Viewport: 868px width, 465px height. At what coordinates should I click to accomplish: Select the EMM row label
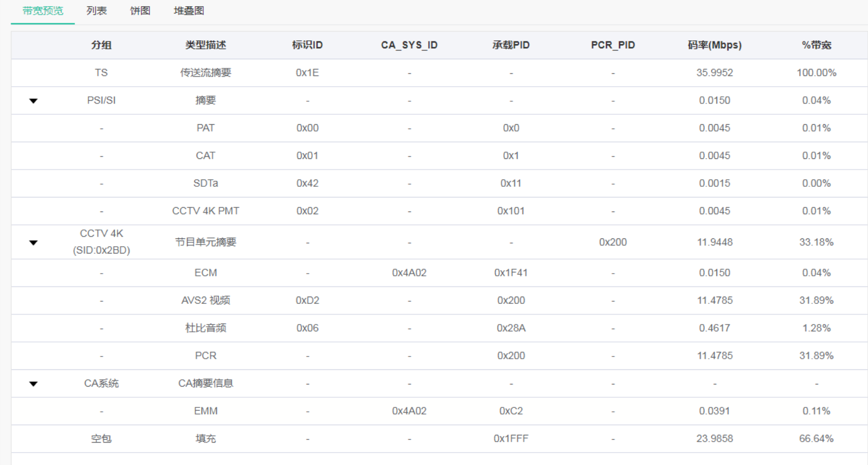[206, 411]
